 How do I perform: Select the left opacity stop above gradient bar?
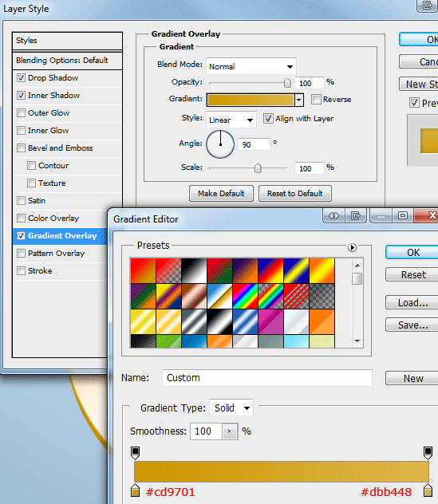[136, 453]
